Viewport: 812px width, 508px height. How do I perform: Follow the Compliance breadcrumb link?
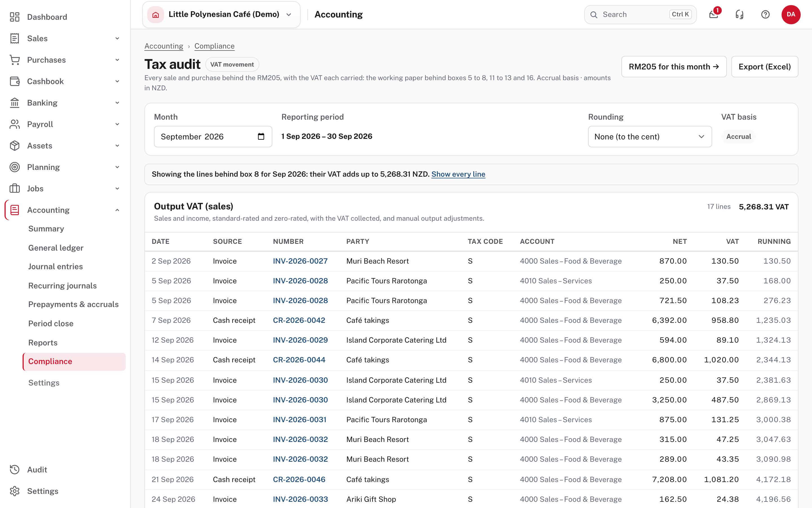pyautogui.click(x=214, y=46)
